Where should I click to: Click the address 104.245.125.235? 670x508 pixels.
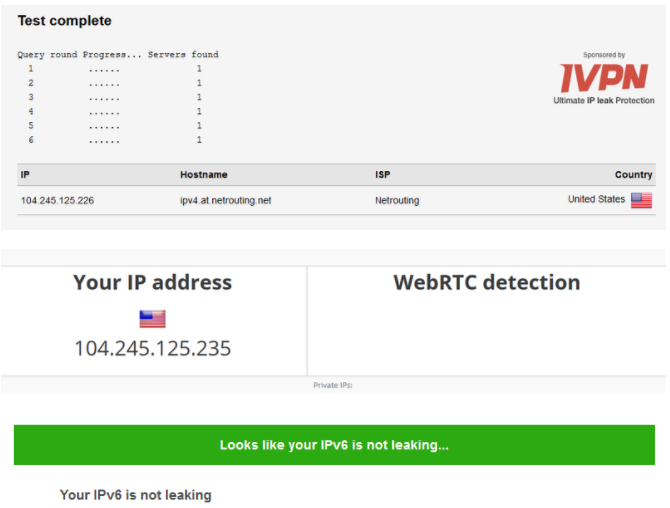point(153,348)
